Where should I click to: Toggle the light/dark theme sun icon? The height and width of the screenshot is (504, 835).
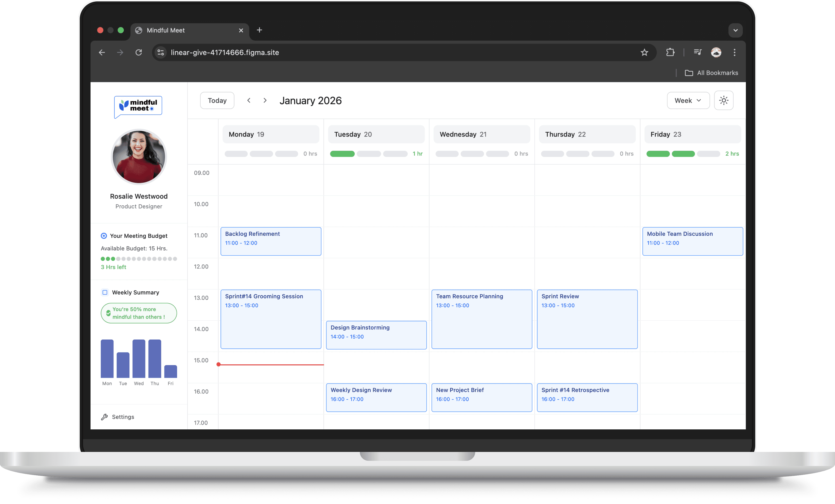tap(724, 100)
